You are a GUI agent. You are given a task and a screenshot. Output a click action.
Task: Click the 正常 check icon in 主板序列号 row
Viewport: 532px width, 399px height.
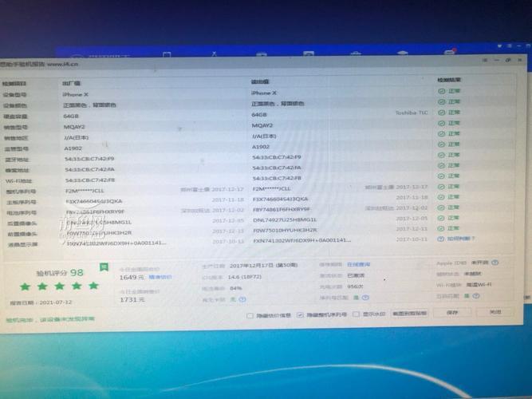click(441, 197)
